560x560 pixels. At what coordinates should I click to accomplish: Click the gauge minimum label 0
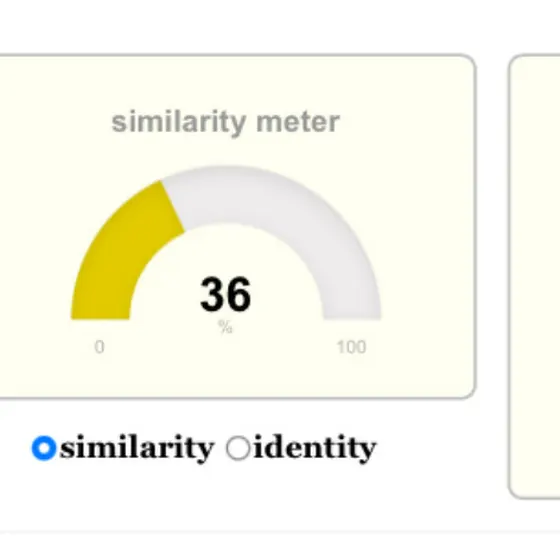pos(99,347)
